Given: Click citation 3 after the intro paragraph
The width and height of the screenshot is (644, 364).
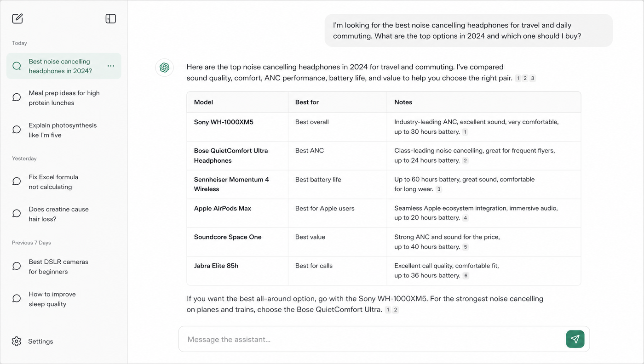Looking at the screenshot, I should pyautogui.click(x=533, y=79).
